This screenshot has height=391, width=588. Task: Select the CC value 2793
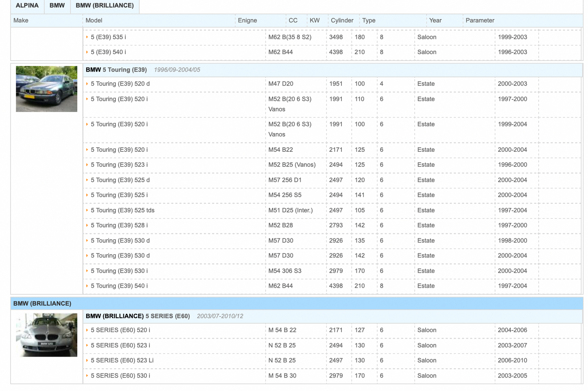click(336, 225)
